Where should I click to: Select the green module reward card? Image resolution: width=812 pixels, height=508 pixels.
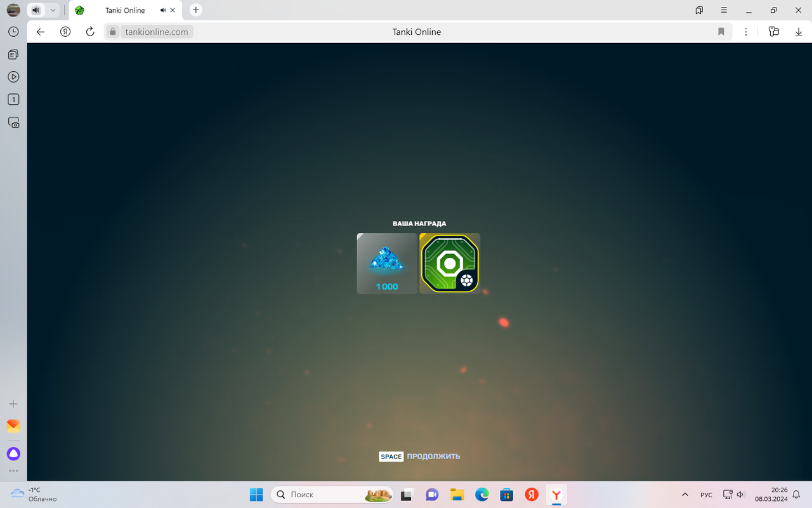(450, 264)
